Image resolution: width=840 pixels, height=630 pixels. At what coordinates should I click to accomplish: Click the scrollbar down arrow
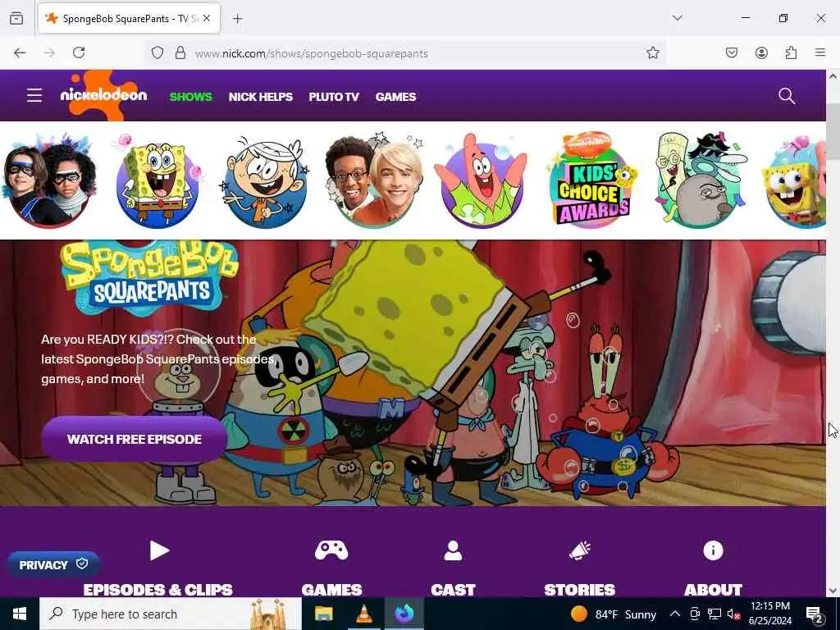click(833, 591)
